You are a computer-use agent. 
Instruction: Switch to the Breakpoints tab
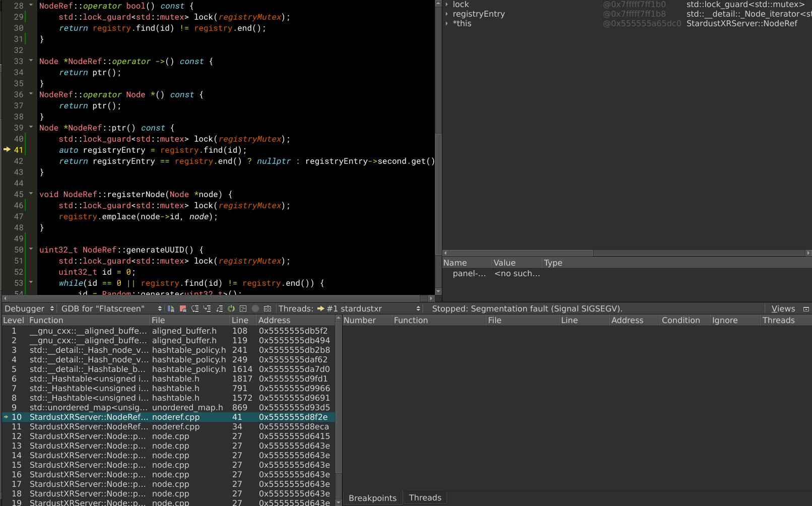(373, 498)
